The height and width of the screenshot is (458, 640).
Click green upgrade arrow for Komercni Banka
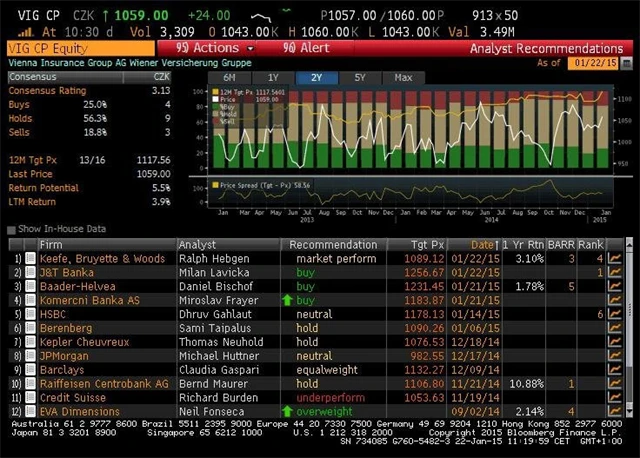point(288,300)
